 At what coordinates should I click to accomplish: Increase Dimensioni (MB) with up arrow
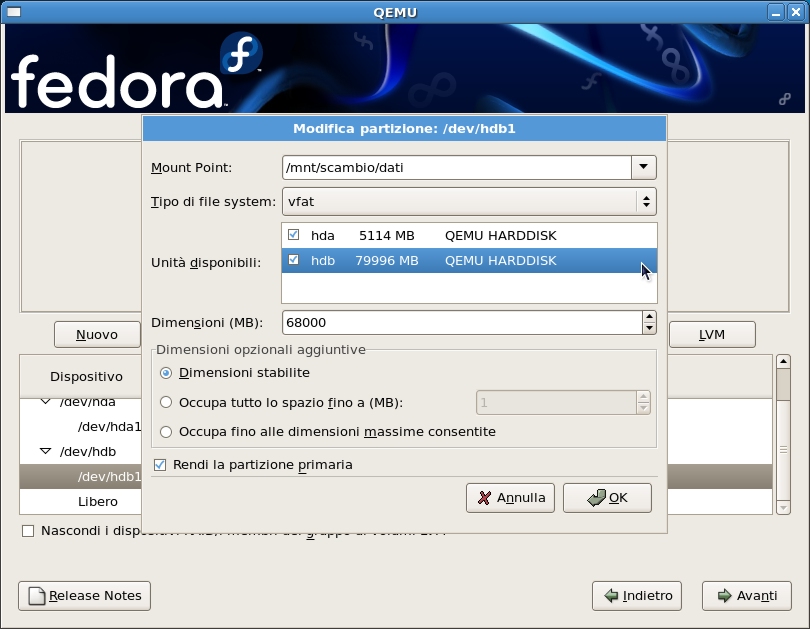(x=649, y=317)
